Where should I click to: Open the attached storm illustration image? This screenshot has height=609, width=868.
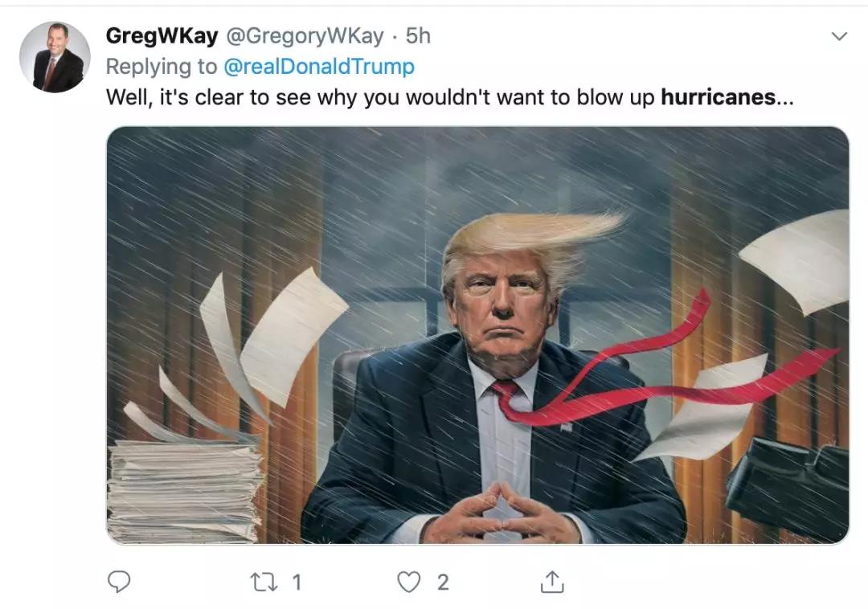tap(477, 335)
